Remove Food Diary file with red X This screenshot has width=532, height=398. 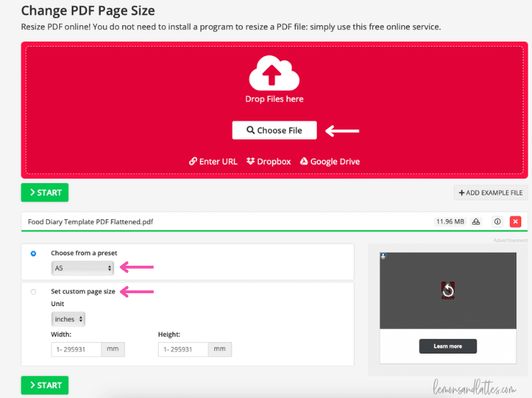coord(515,222)
